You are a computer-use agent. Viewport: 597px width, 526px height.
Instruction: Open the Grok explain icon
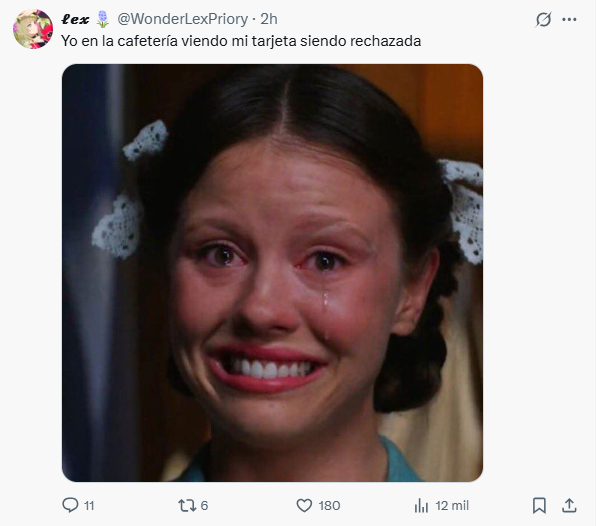pyautogui.click(x=543, y=19)
